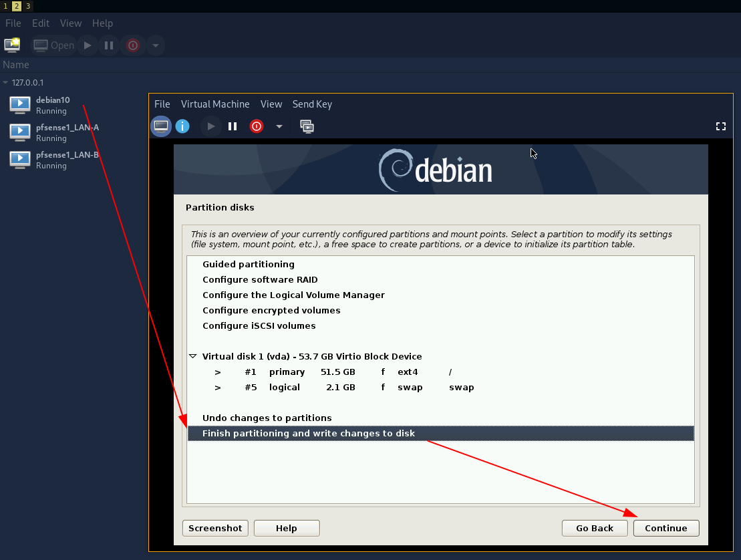Toggle fullscreen with the corner brackets icon

coord(721,126)
